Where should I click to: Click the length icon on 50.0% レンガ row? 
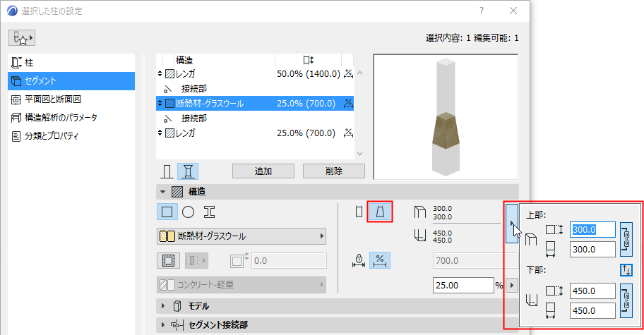[348, 74]
